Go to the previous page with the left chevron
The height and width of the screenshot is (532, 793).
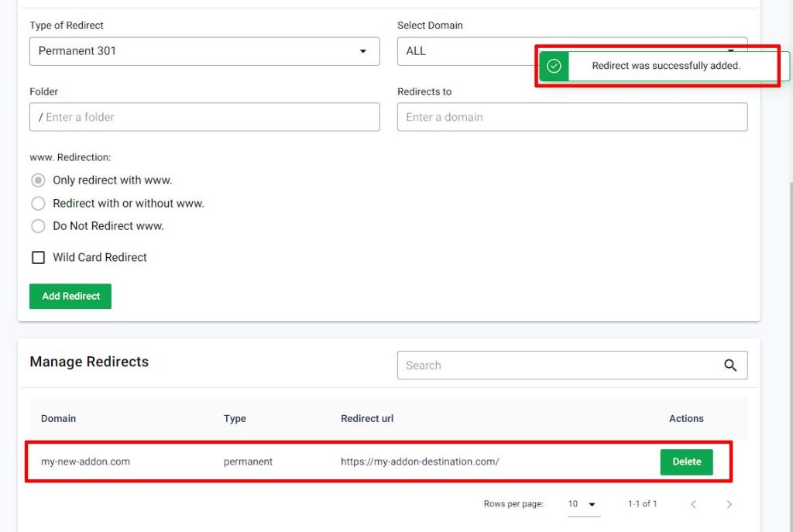pos(693,503)
